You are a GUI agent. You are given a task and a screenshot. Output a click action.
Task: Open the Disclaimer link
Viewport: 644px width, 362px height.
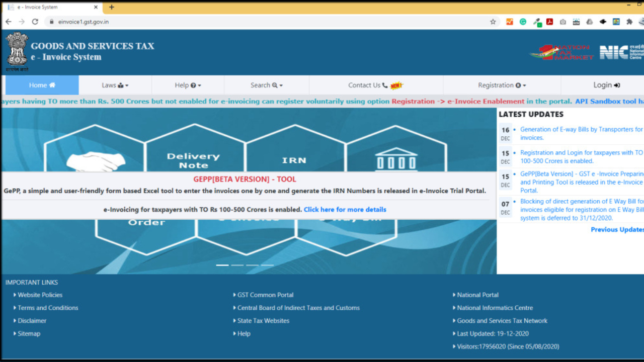point(32,321)
